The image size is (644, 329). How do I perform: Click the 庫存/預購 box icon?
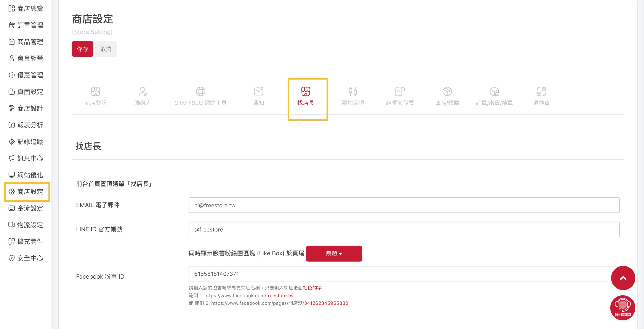coord(447,91)
